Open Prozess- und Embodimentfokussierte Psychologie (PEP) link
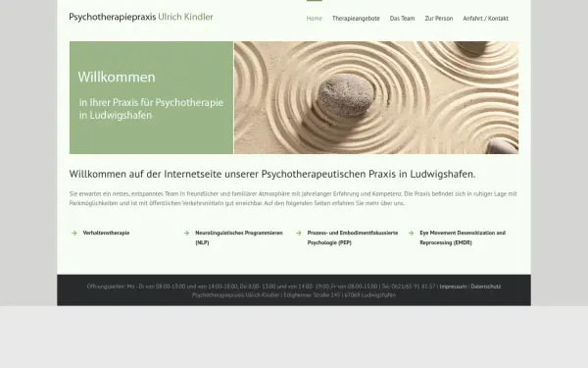Screen dimensions: 588x368 tap(353, 237)
